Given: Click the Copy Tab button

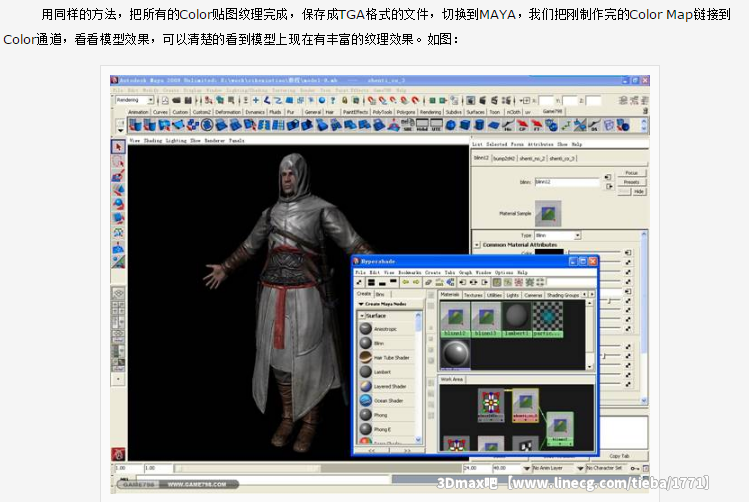Looking at the screenshot, I should pyautogui.click(x=619, y=456).
